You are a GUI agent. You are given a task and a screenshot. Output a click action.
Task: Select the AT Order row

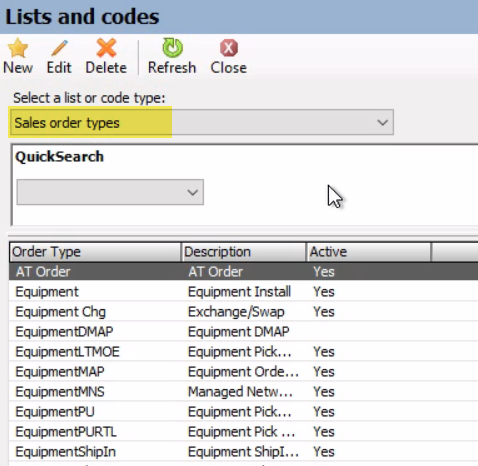[243, 272]
